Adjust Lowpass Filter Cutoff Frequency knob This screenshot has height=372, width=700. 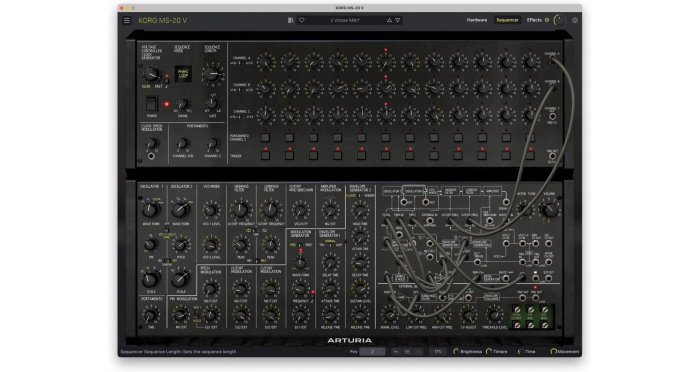click(x=270, y=209)
